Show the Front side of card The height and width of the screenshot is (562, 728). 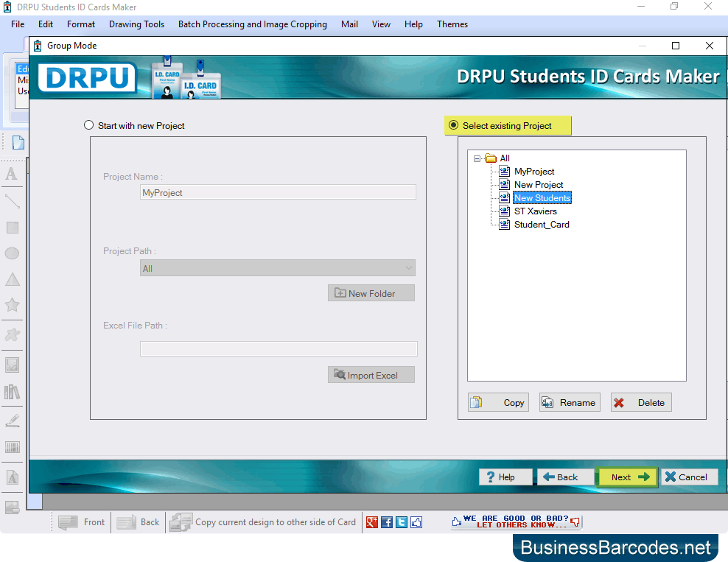click(82, 522)
